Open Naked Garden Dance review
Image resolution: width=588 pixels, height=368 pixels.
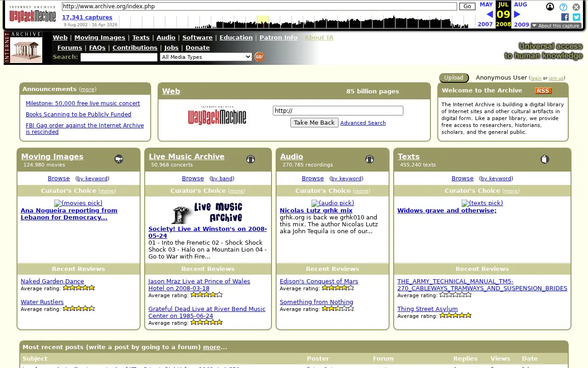[52, 282]
